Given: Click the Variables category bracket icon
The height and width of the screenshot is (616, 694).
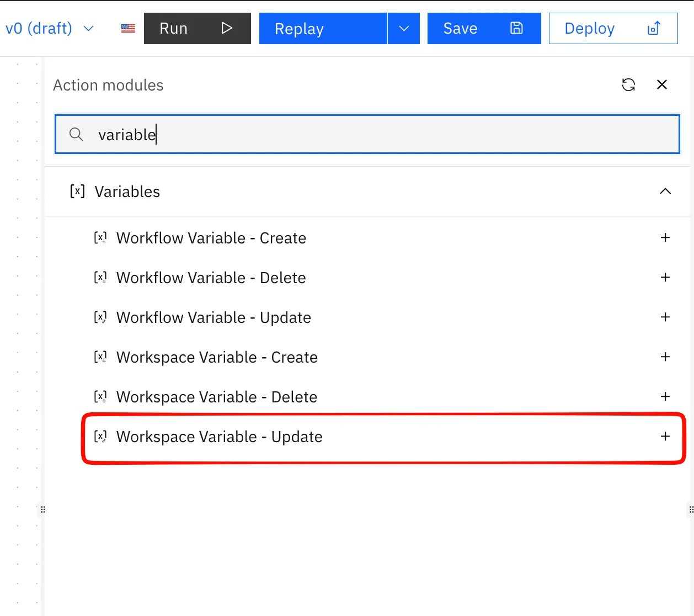Looking at the screenshot, I should click(77, 191).
